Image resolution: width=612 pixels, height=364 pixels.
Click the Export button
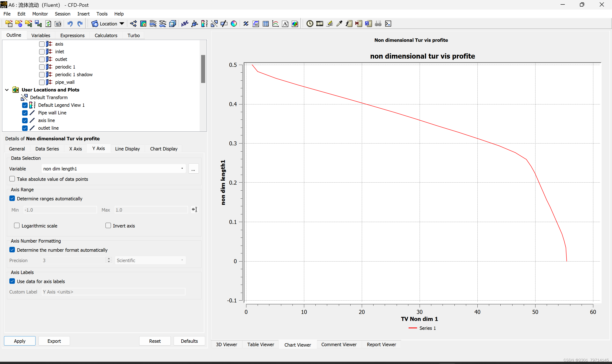tap(54, 341)
